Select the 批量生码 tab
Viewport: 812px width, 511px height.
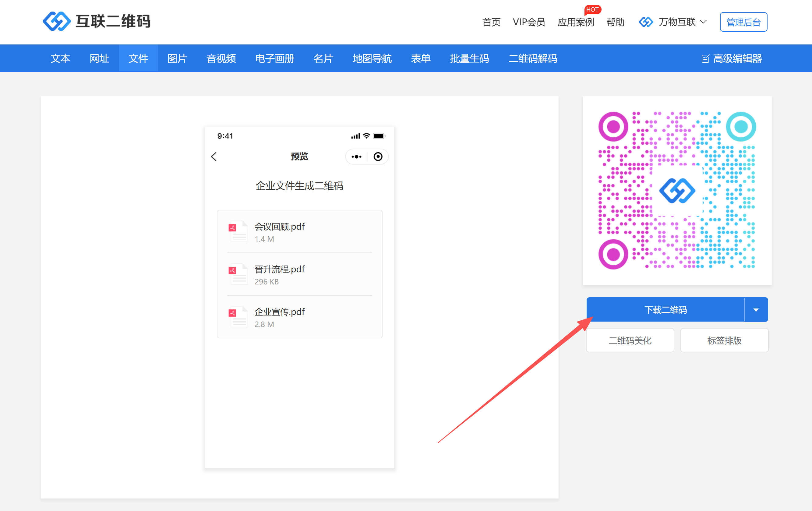click(x=469, y=59)
